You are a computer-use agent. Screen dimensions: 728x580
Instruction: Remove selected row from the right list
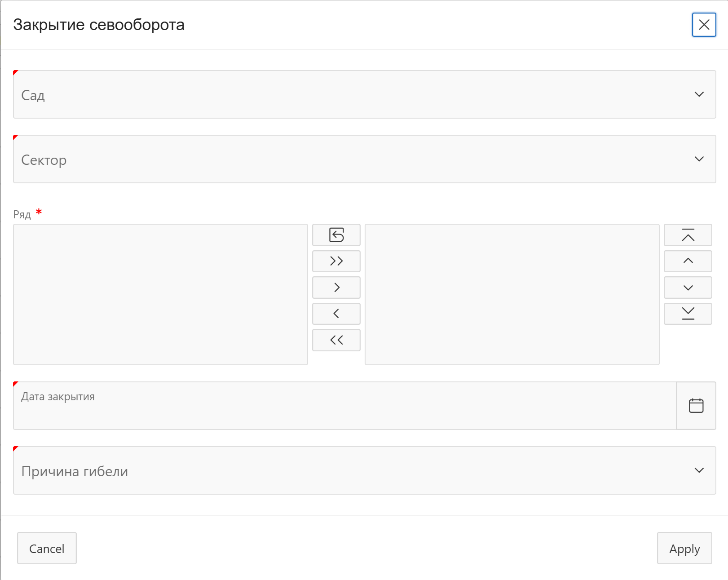click(x=336, y=314)
